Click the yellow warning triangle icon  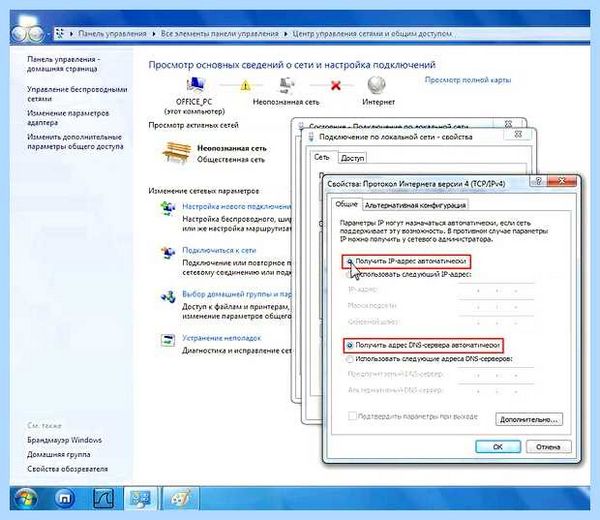coord(245,85)
